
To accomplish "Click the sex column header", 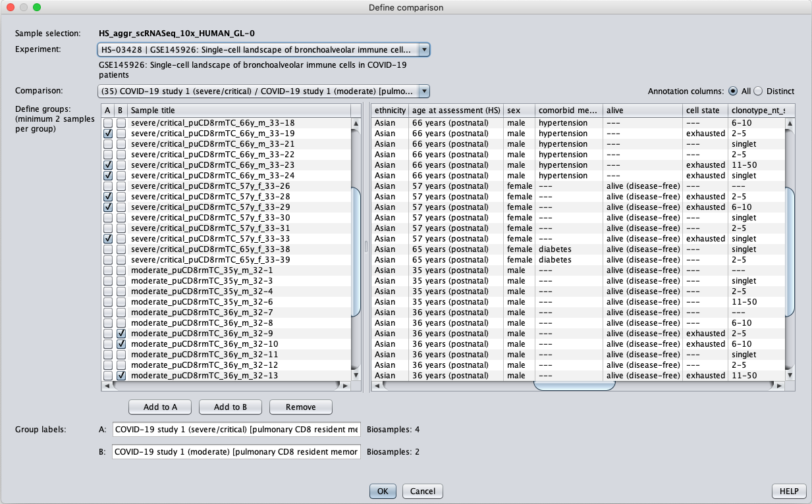I will pos(520,111).
